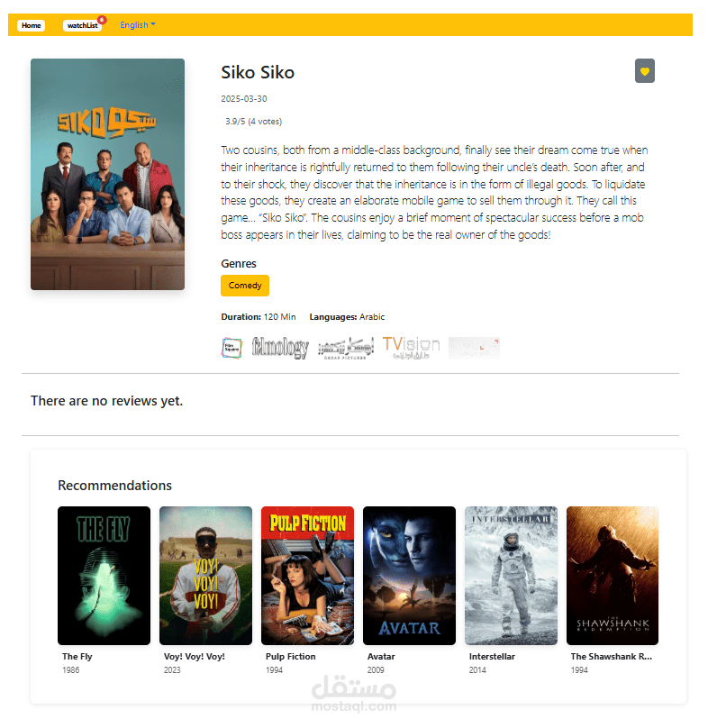Click the filmology company logo

[x=280, y=348]
